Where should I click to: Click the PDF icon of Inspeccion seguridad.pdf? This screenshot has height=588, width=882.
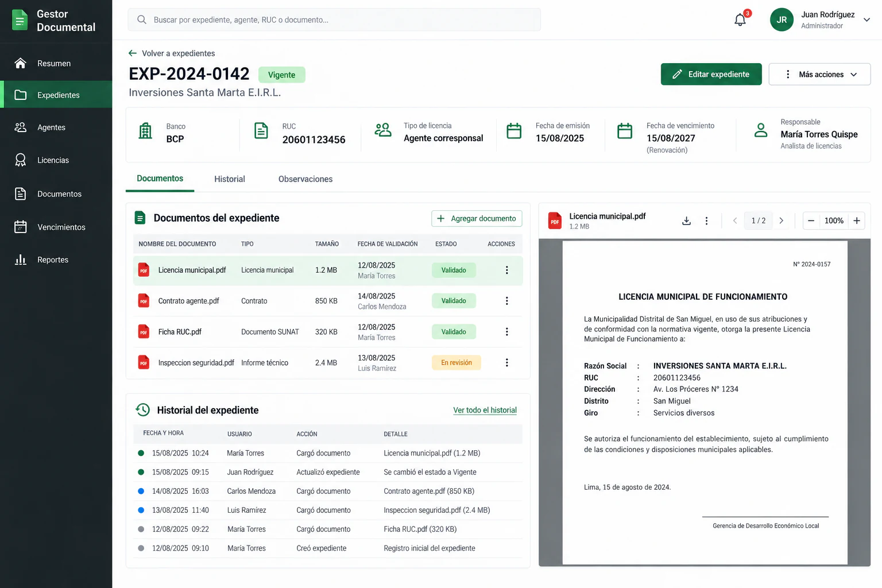click(x=144, y=363)
